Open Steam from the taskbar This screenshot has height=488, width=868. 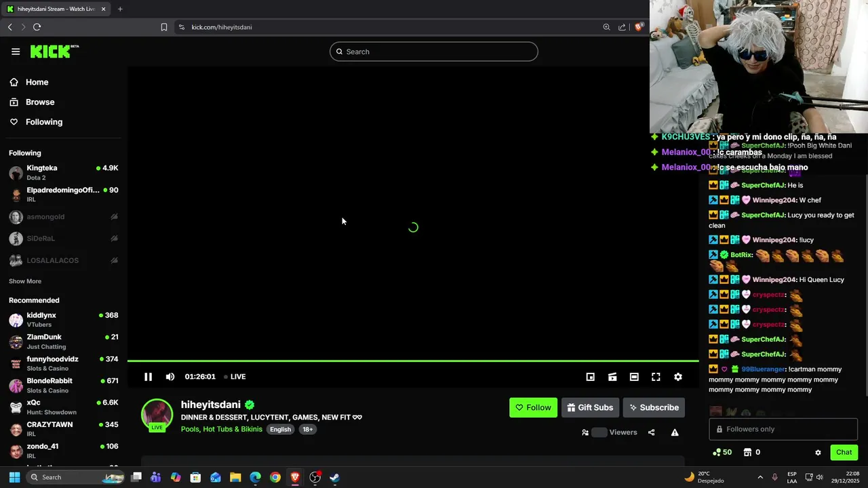point(334,477)
